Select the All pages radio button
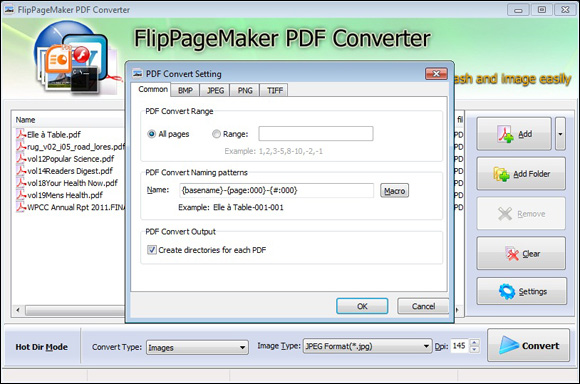 click(151, 134)
